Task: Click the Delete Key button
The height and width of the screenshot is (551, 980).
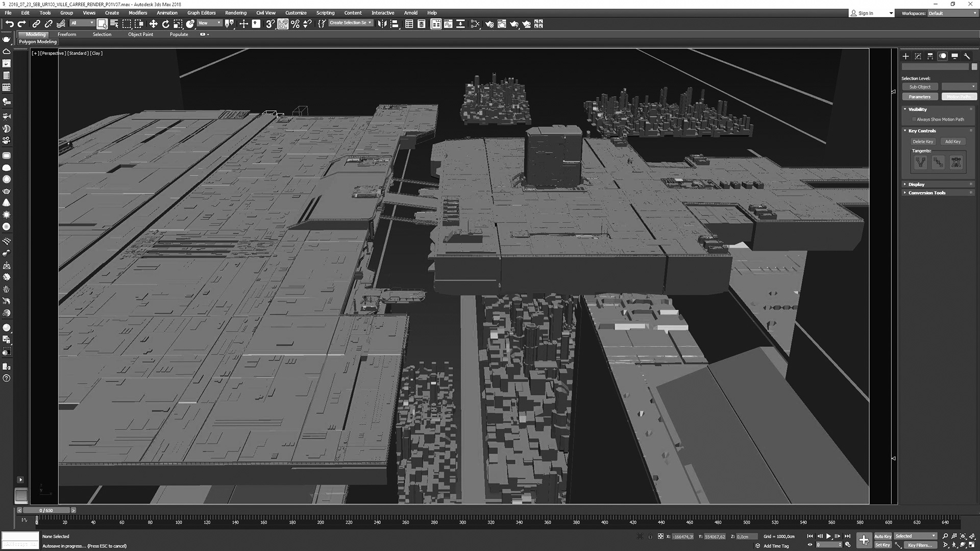Action: pos(922,141)
